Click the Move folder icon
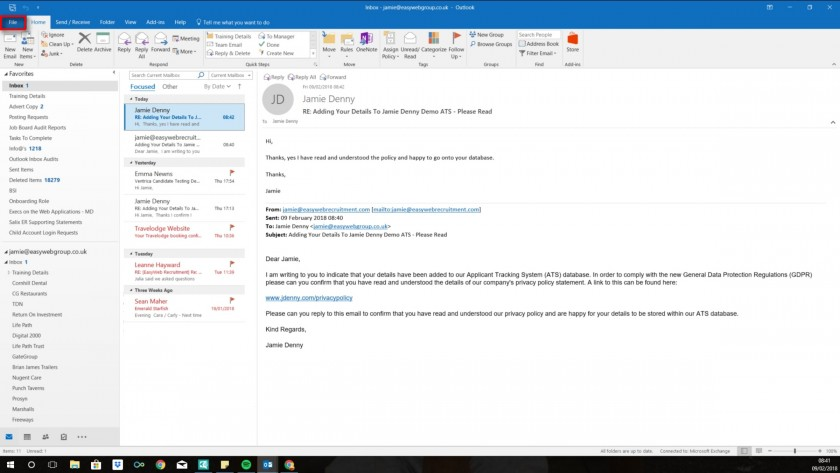The image size is (840, 473). [x=329, y=39]
